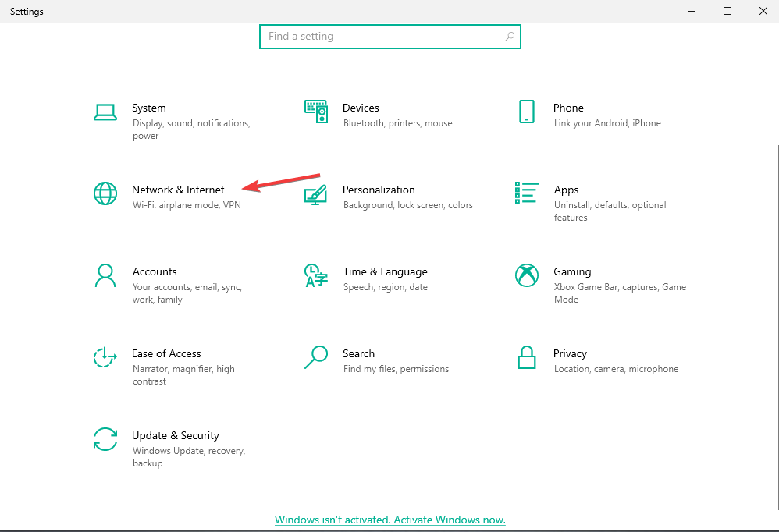Open Search settings via magnifier icon

click(316, 357)
